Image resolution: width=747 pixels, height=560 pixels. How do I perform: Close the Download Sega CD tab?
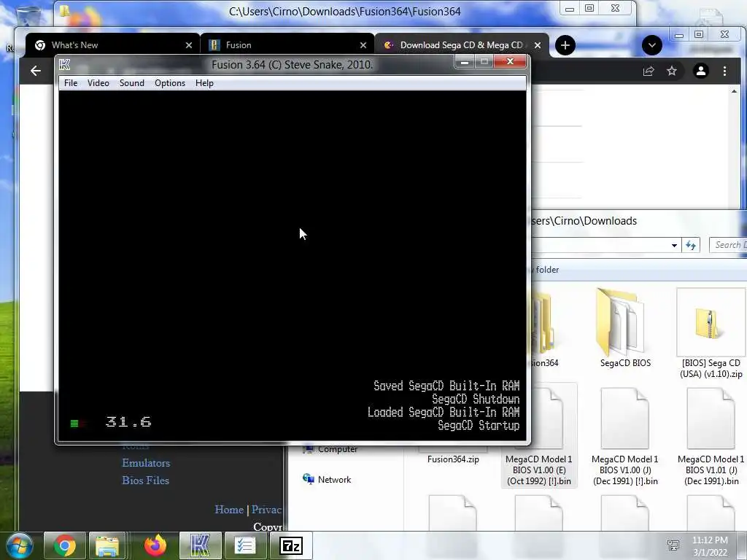[538, 45]
